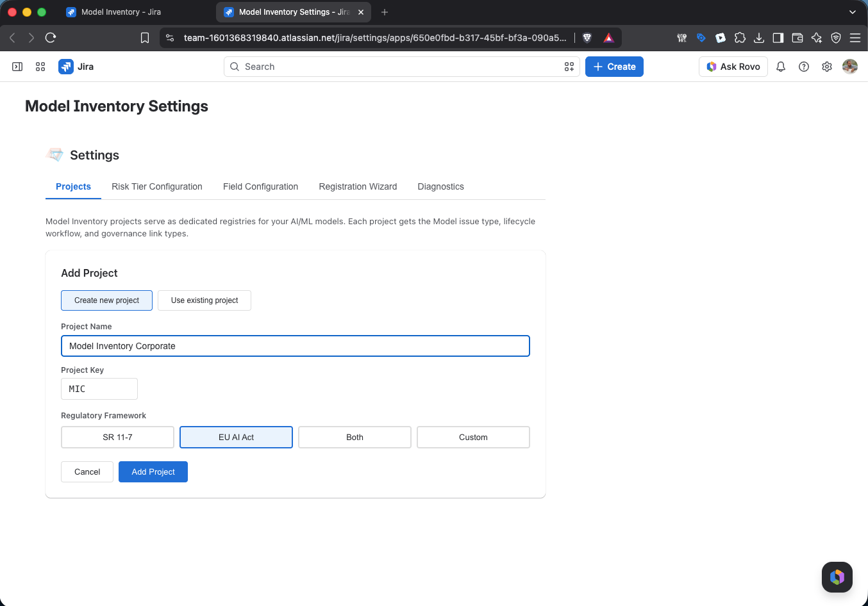Choose Both regulatory frameworks
Image resolution: width=868 pixels, height=606 pixels.
pyautogui.click(x=355, y=438)
